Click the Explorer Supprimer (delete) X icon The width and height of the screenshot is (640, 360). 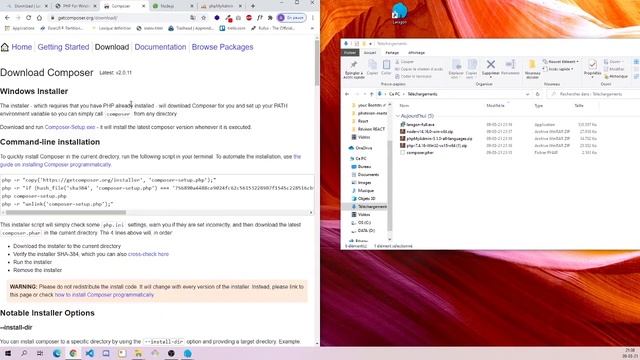(x=491, y=64)
